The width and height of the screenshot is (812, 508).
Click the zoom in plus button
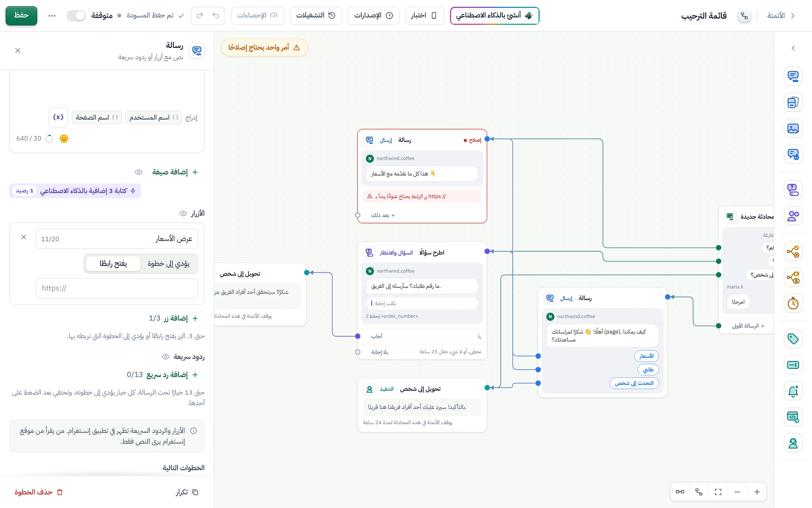tap(757, 492)
